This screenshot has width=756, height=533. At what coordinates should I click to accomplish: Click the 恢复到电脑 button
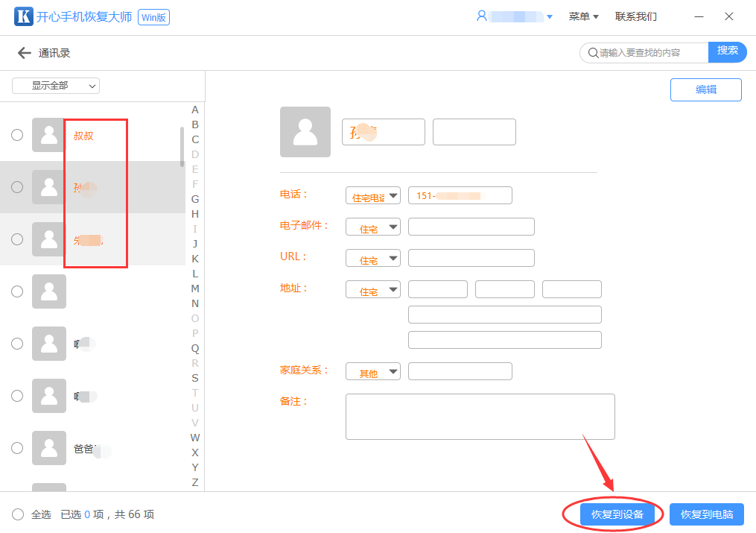707,514
